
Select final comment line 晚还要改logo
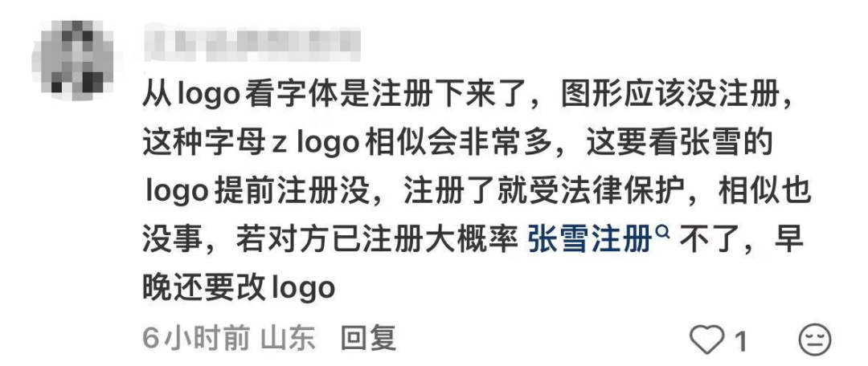240,288
